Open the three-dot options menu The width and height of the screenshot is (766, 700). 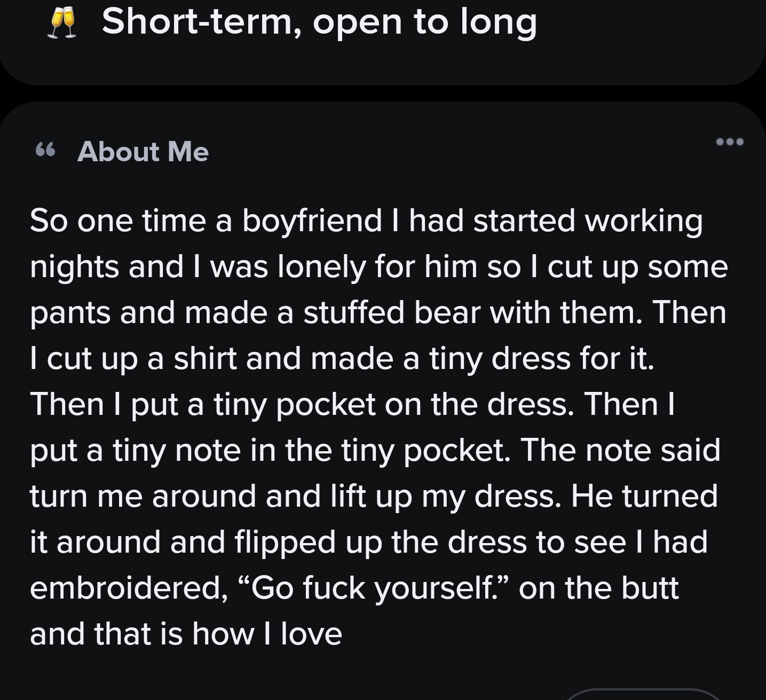(x=729, y=142)
